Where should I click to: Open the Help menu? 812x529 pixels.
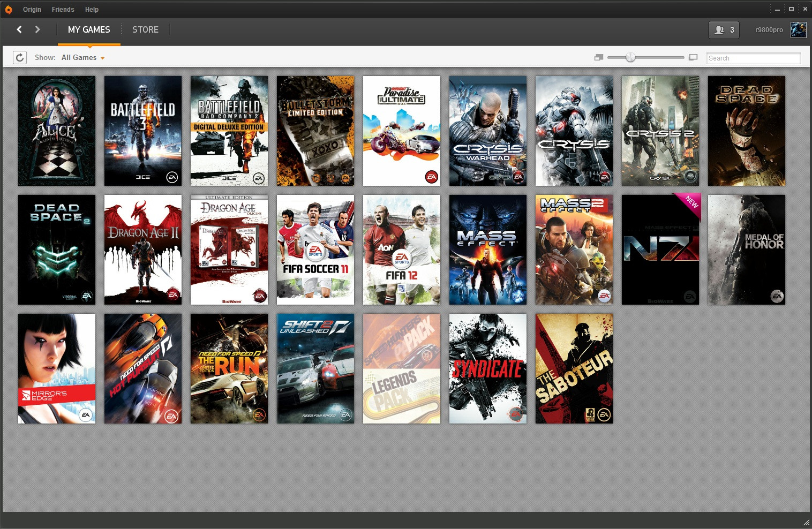92,10
